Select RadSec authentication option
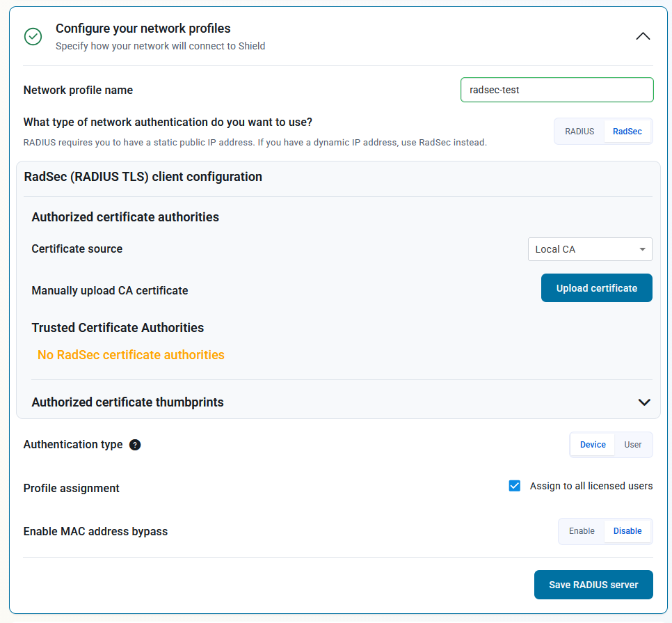 tap(627, 131)
